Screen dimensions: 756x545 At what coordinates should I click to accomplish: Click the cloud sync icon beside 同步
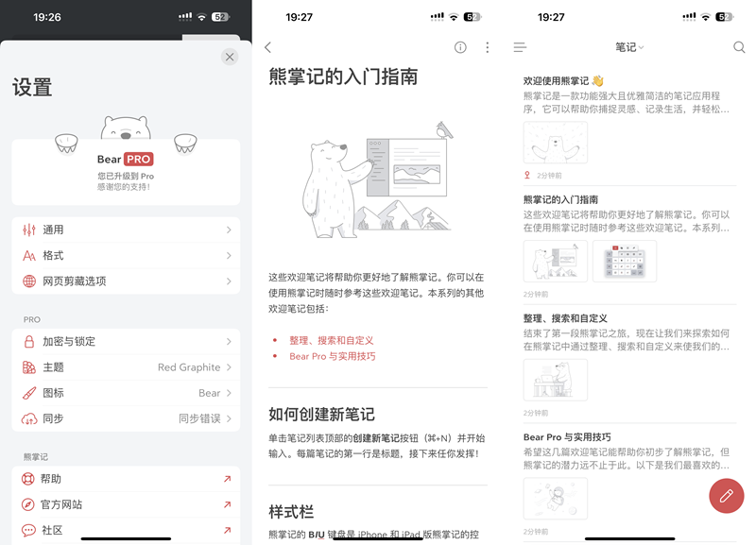pyautogui.click(x=29, y=418)
